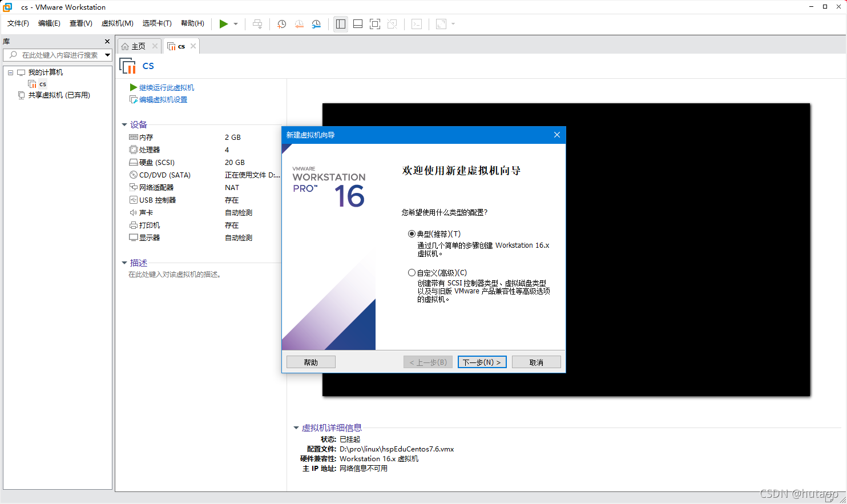Click the 20 GB disk value

point(235,163)
